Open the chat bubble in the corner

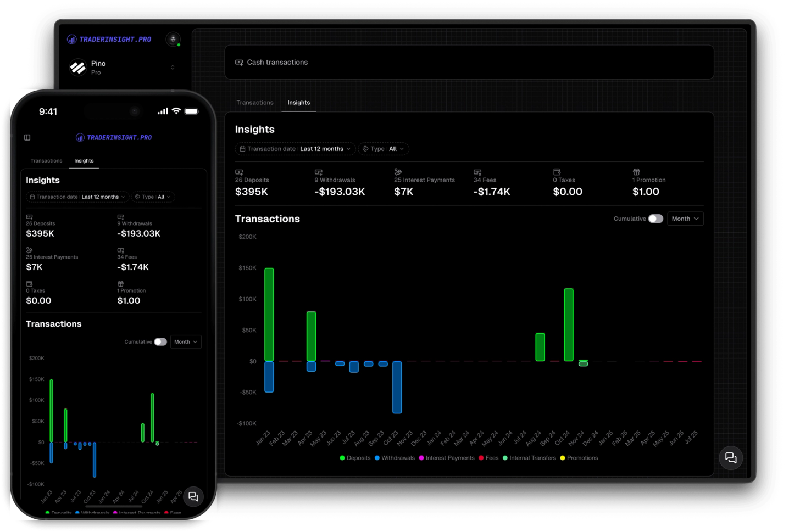tap(731, 458)
